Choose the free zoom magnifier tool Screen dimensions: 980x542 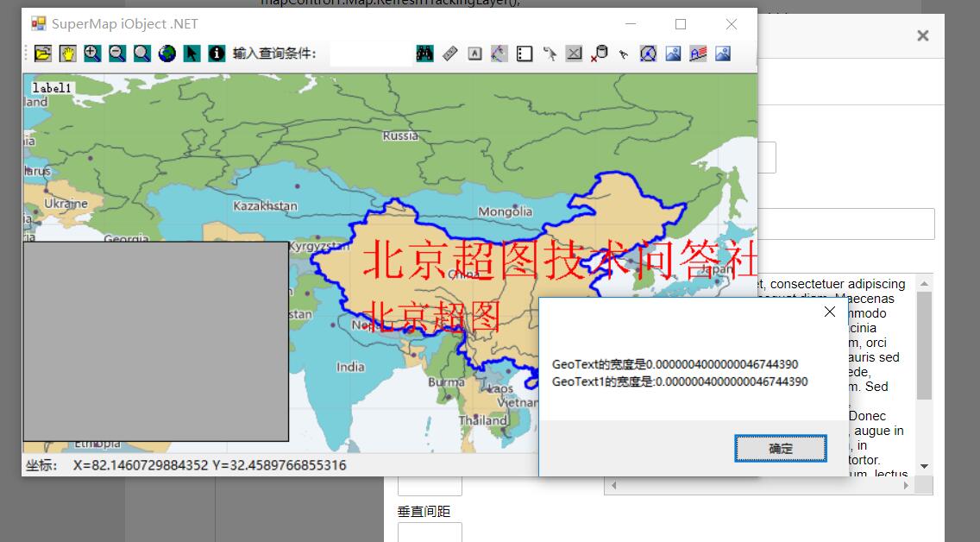click(141, 54)
